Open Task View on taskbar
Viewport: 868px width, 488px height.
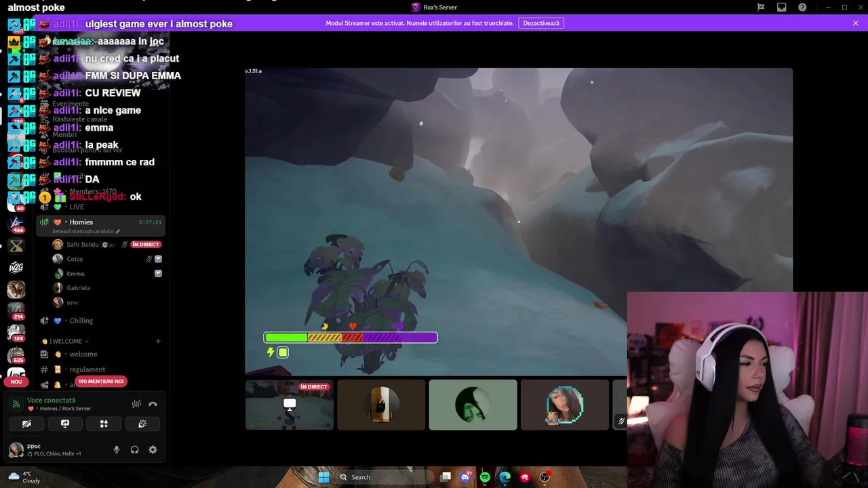click(446, 477)
